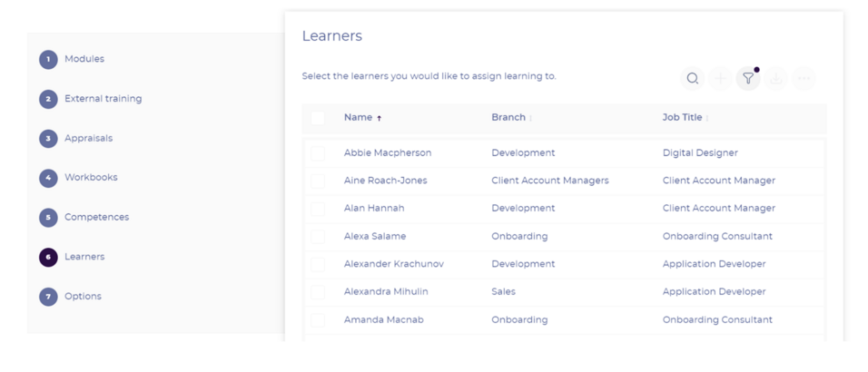Click learner name Alexander Krachunov
The image size is (868, 372).
pos(393,264)
